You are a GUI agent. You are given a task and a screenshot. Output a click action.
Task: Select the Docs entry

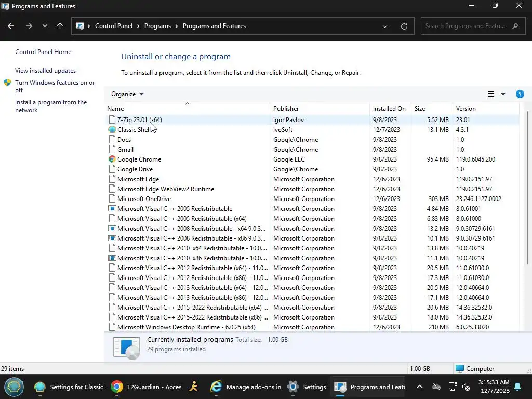124,139
